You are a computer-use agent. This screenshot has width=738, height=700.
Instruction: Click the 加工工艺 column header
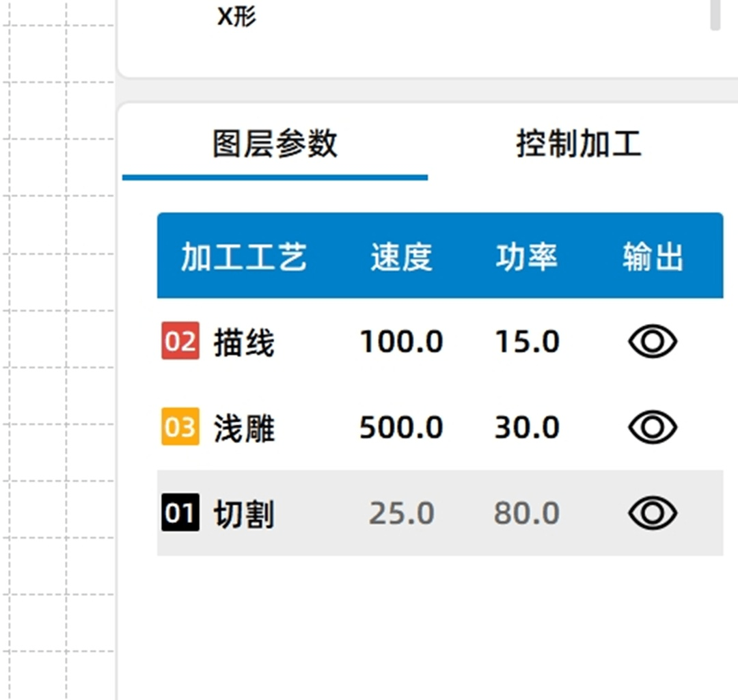[x=244, y=257]
